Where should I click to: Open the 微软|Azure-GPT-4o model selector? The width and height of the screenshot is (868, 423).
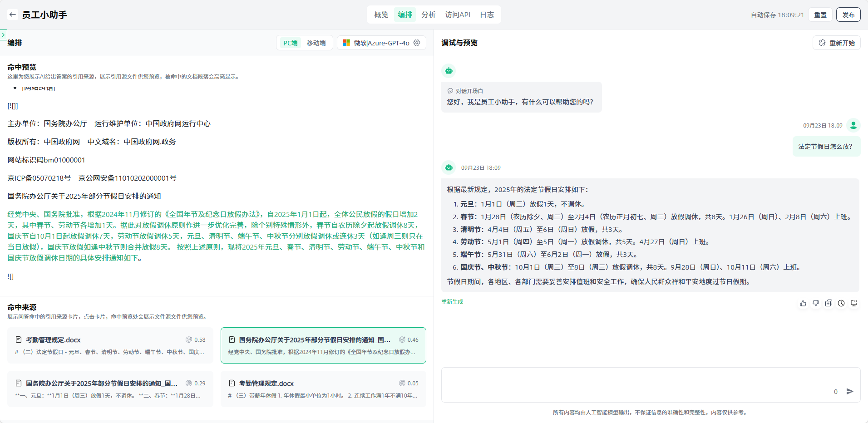(x=376, y=43)
